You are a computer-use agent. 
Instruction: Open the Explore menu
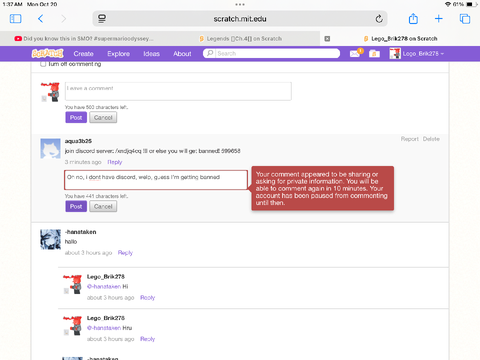click(x=118, y=54)
